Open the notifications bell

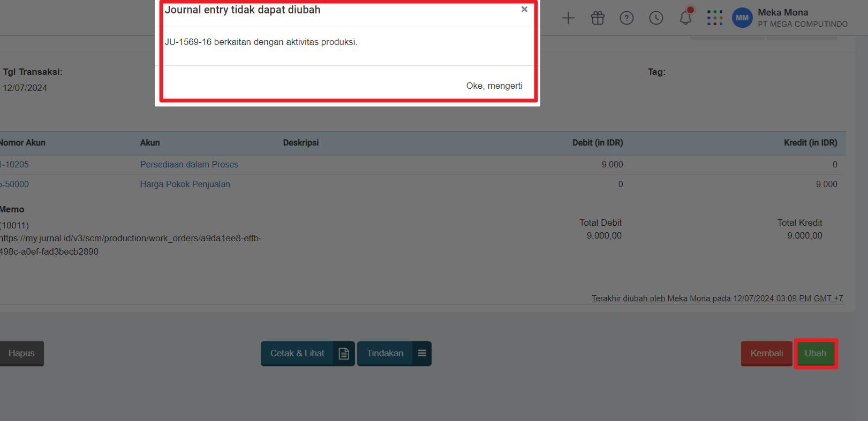685,18
